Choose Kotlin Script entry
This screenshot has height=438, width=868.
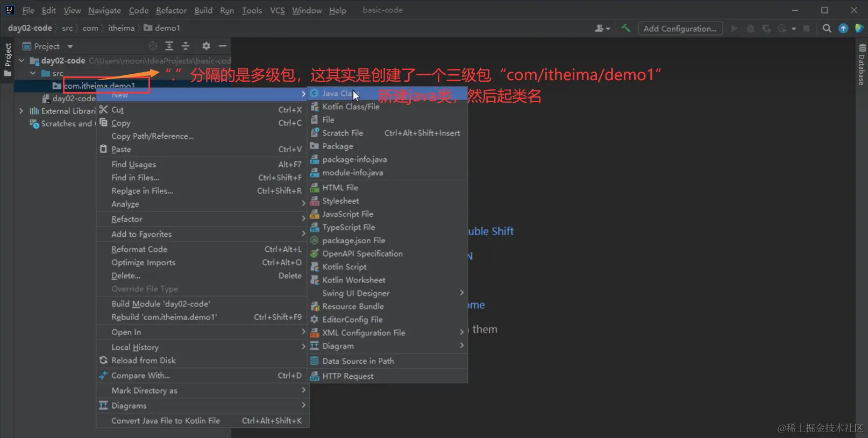388,267
